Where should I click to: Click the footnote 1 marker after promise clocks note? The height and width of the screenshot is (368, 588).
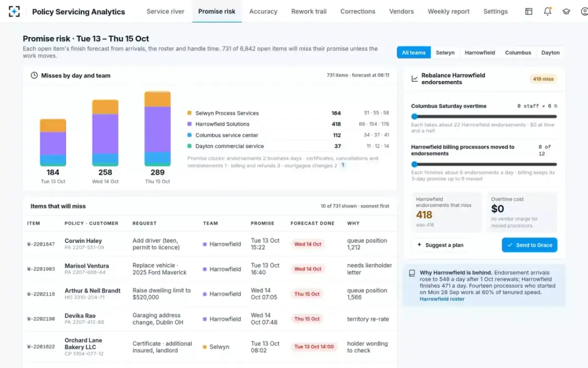pyautogui.click(x=343, y=165)
